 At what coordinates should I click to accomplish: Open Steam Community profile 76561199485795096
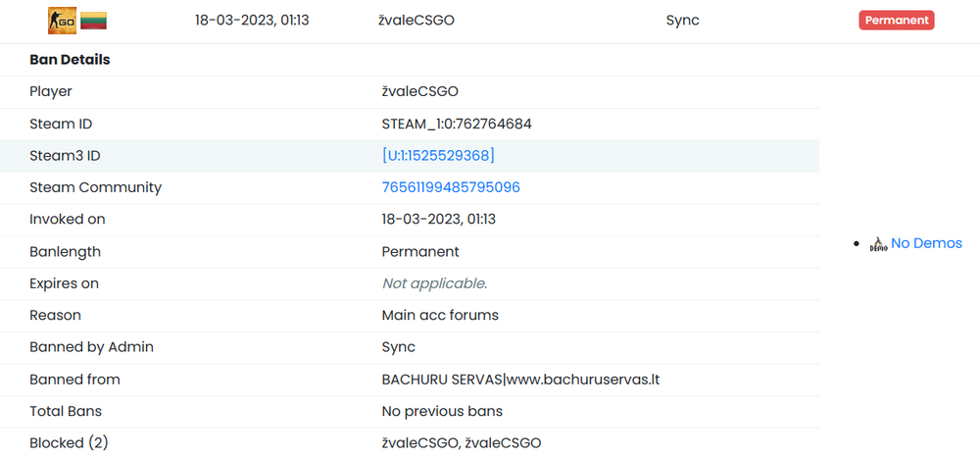pos(451,187)
